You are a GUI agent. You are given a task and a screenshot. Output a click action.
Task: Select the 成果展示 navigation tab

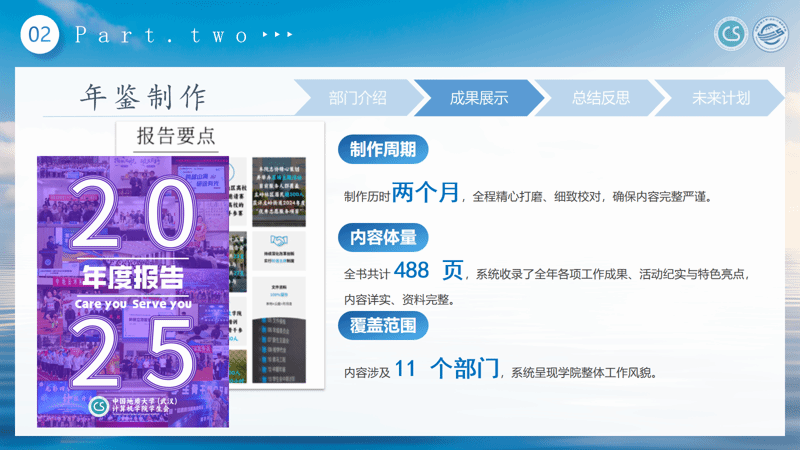click(479, 98)
